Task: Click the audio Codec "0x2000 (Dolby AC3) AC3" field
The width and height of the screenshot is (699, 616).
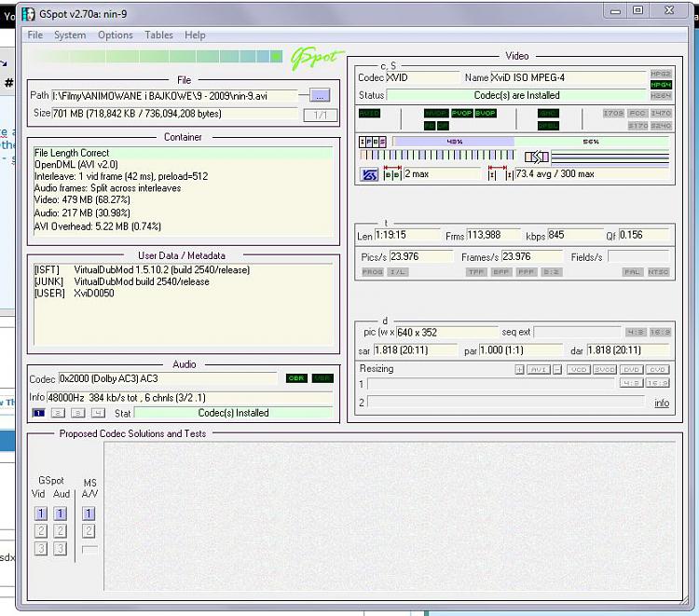Action: [x=168, y=379]
